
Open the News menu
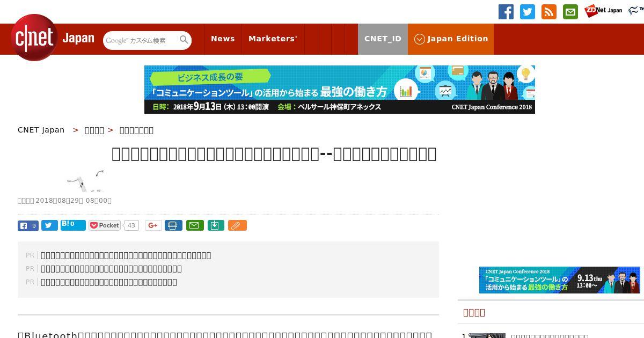tap(223, 39)
